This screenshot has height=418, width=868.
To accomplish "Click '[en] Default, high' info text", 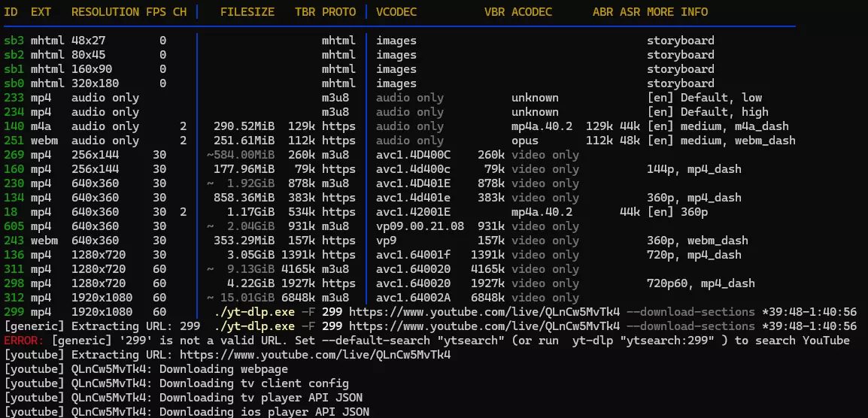I will pos(708,112).
